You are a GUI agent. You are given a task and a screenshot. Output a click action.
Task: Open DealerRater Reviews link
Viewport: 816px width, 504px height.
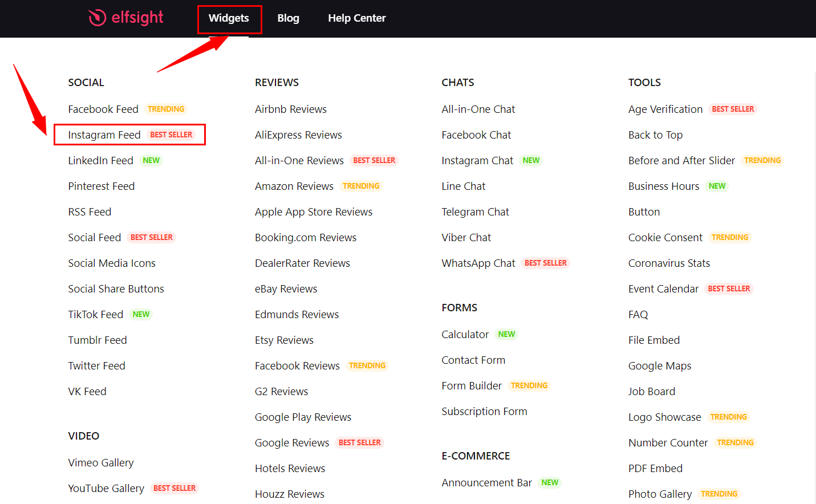(302, 263)
